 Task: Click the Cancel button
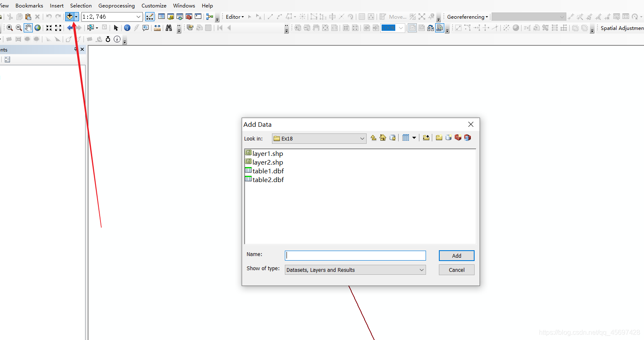(x=457, y=270)
